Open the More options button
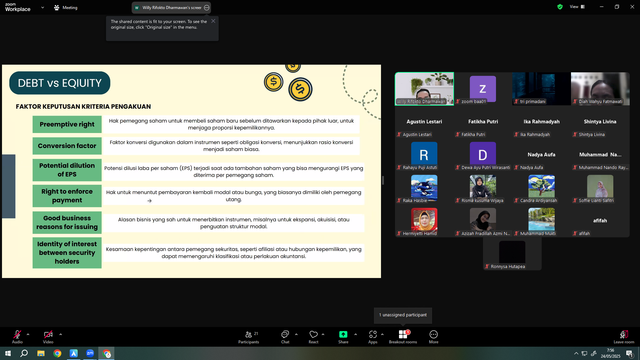This screenshot has width=640, height=360. coord(433,337)
